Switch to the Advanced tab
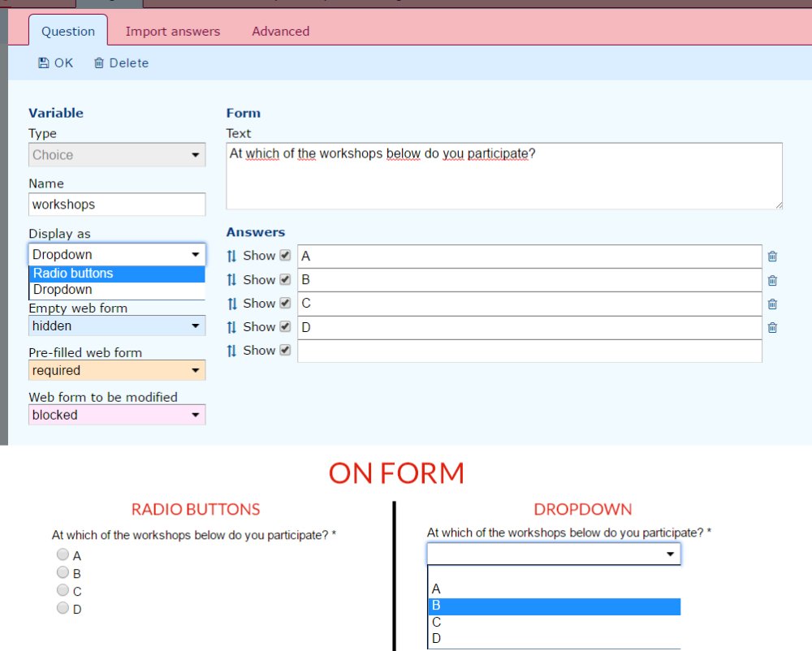 click(x=281, y=31)
